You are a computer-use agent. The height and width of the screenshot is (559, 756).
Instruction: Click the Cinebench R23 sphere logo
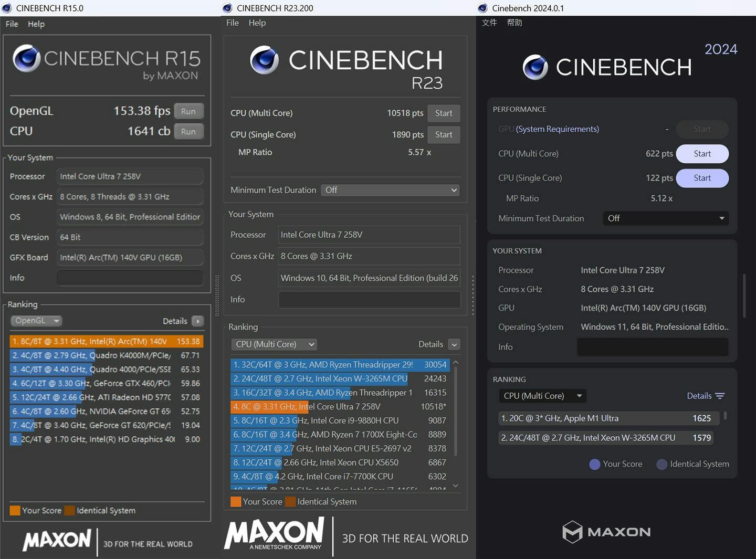(264, 60)
